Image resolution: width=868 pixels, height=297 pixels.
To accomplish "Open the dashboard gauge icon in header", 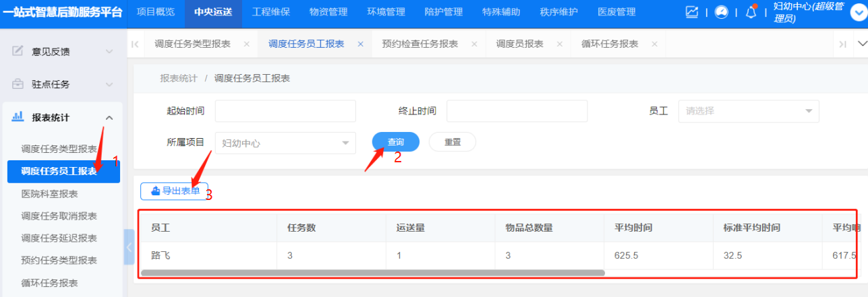I will pyautogui.click(x=722, y=12).
